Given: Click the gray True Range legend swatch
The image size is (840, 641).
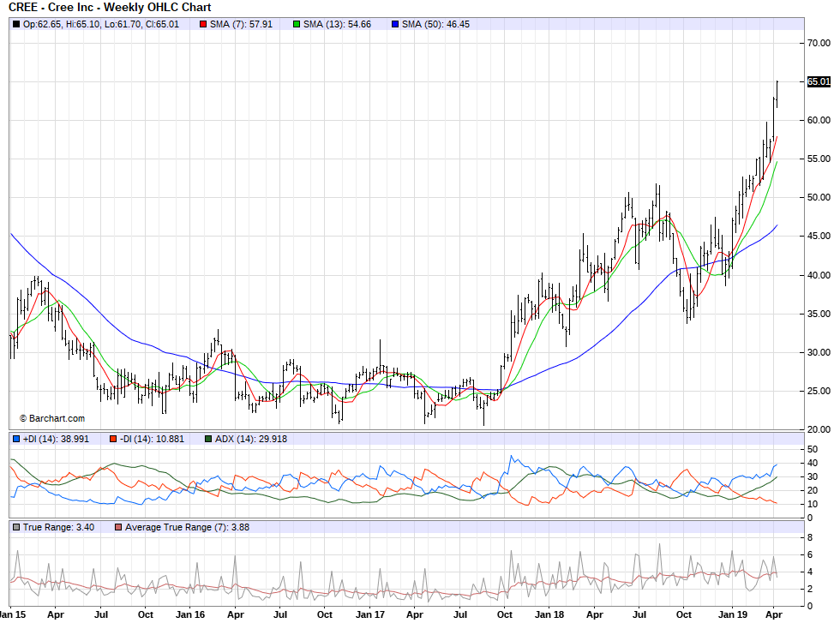Looking at the screenshot, I should coord(16,528).
